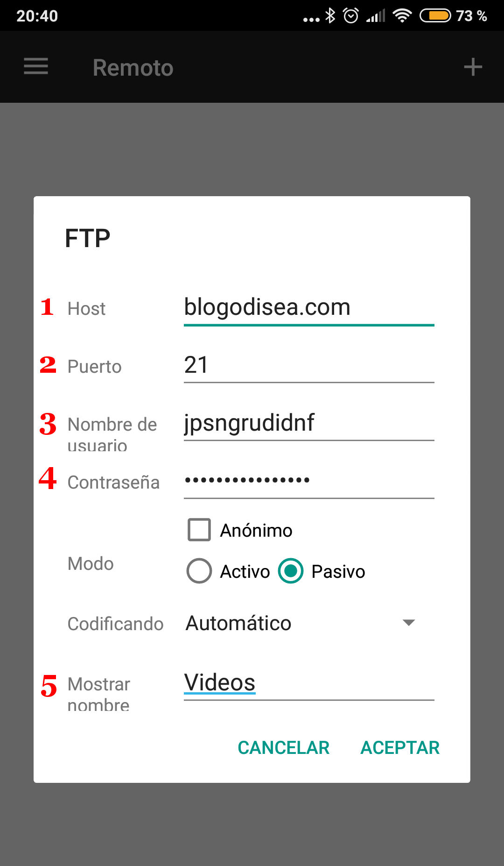This screenshot has width=504, height=866.
Task: Open the hamburger navigation menu
Action: click(x=36, y=66)
